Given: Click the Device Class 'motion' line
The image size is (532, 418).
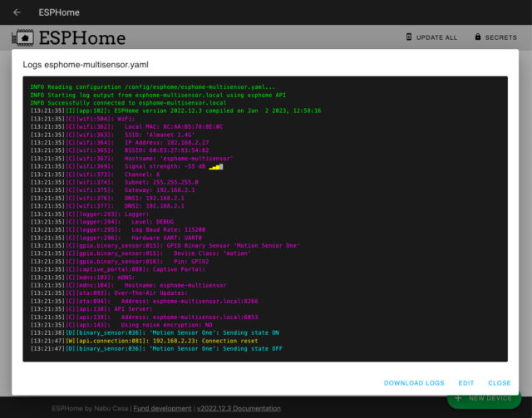Looking at the screenshot, I should point(140,253).
